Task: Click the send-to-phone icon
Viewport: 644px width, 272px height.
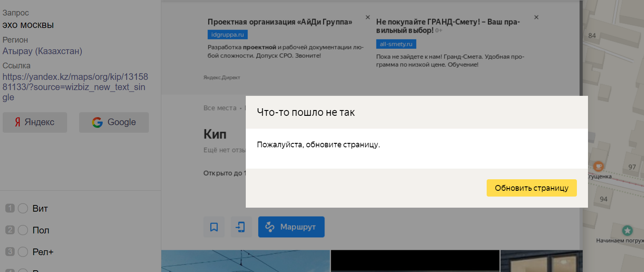Action: pos(241,227)
